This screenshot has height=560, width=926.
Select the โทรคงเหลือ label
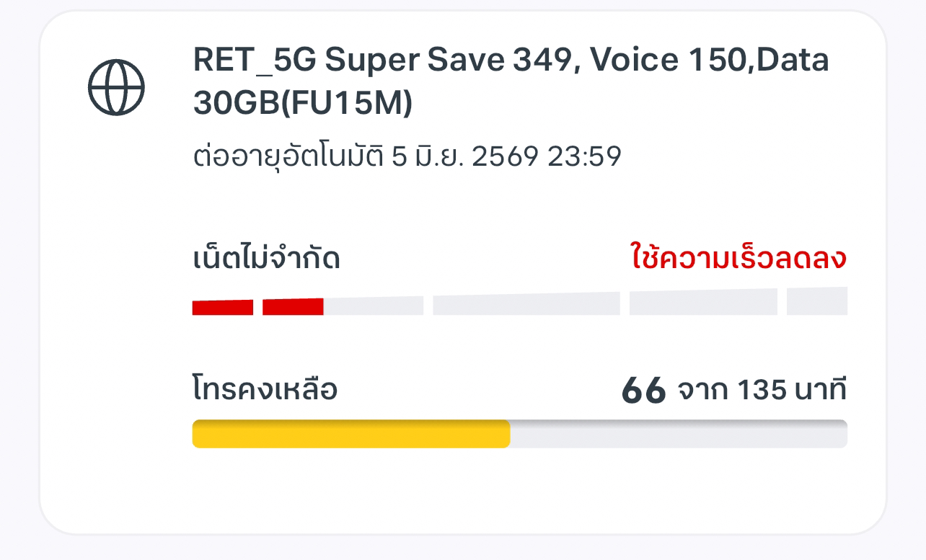coord(265,390)
